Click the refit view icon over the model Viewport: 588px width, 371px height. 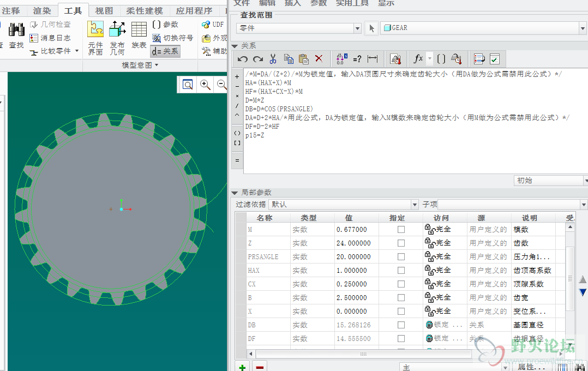pyautogui.click(x=188, y=85)
